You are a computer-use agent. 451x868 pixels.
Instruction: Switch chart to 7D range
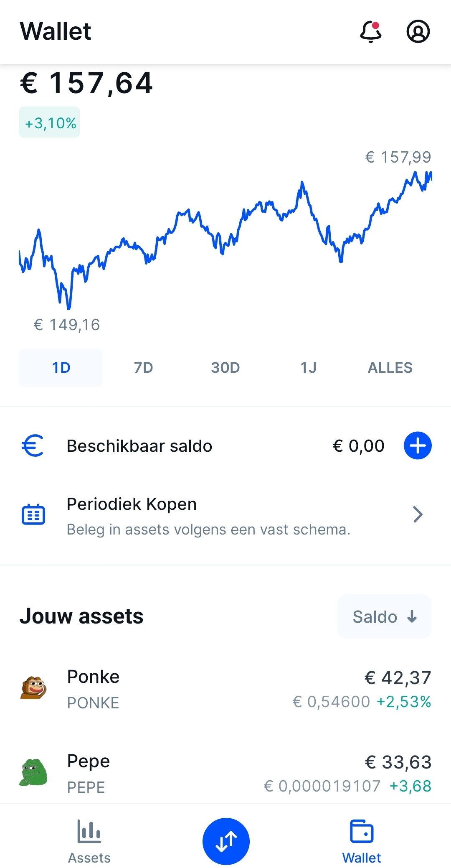[143, 368]
